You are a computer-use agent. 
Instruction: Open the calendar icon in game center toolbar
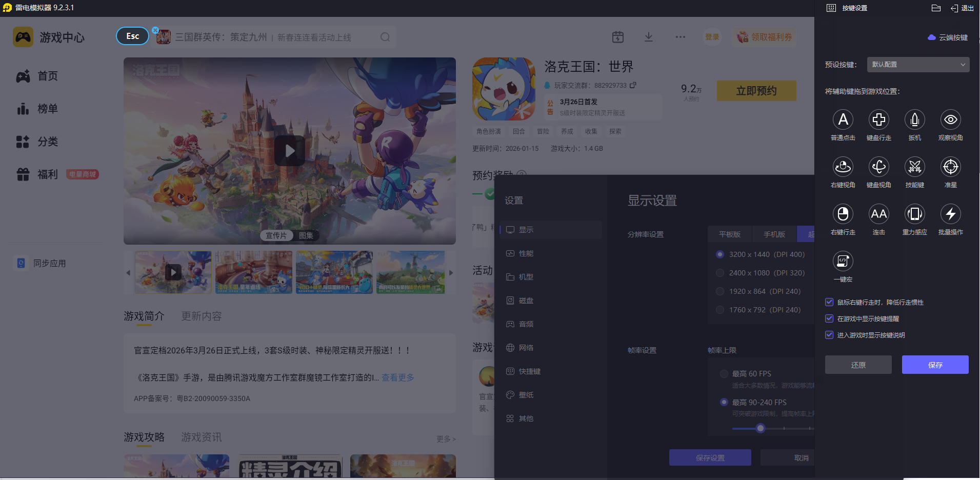coord(618,37)
